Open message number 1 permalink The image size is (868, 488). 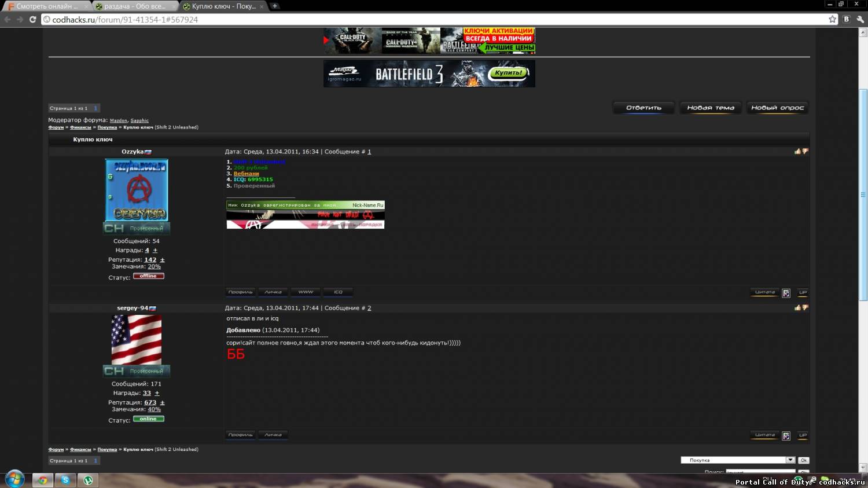coord(369,152)
